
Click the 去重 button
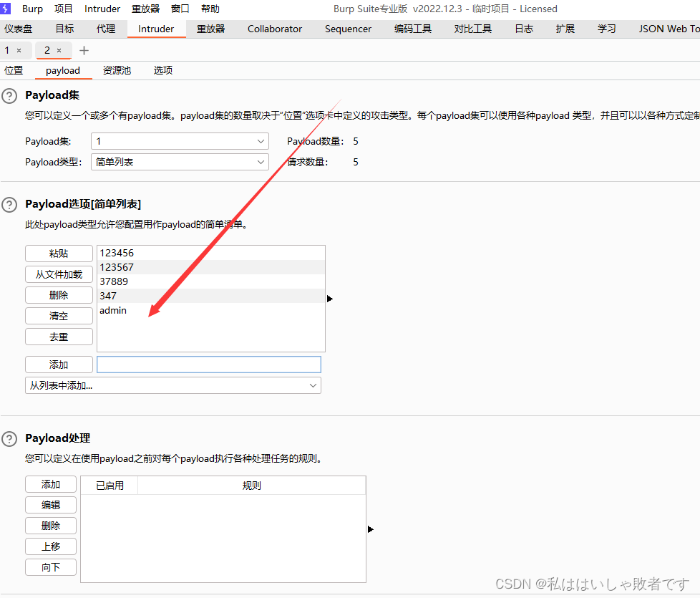59,337
